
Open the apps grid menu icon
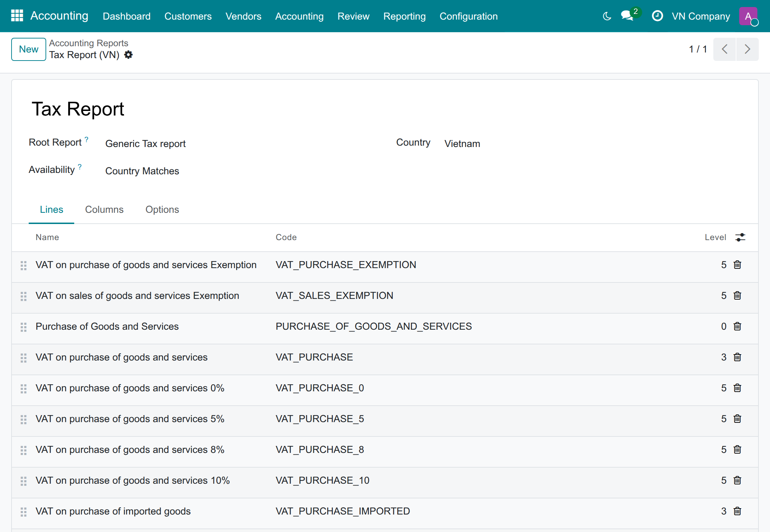17,16
